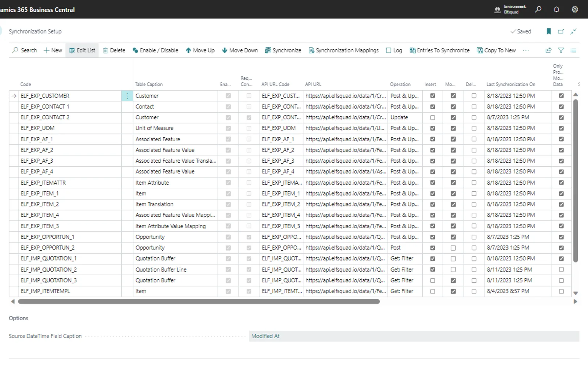
Task: Click the 8/4/2023 8:57 PM date cell
Action: click(517, 291)
